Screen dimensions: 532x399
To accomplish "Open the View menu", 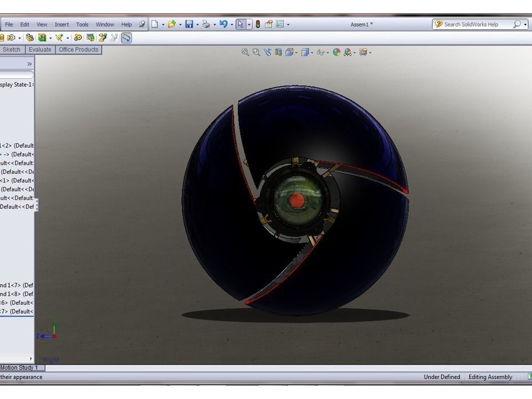I will (x=42, y=24).
